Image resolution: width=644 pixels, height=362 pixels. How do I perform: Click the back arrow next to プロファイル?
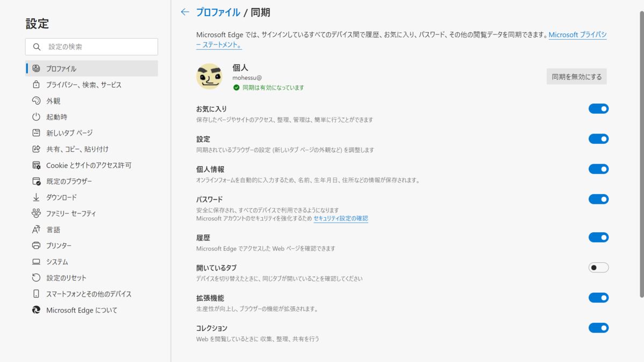[x=185, y=12]
